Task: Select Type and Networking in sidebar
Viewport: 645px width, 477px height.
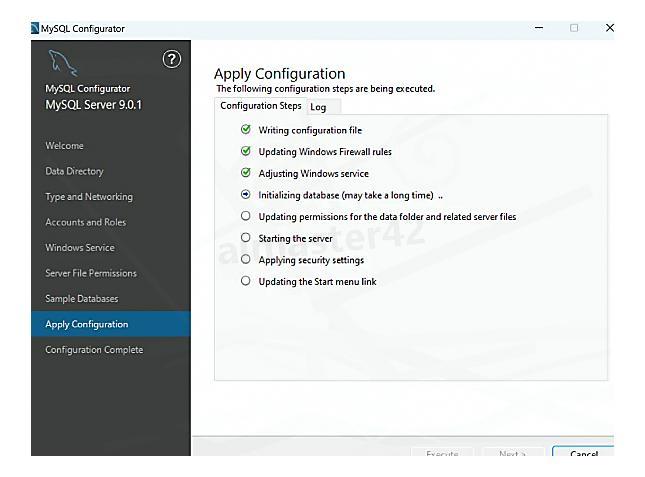Action: pos(89,197)
